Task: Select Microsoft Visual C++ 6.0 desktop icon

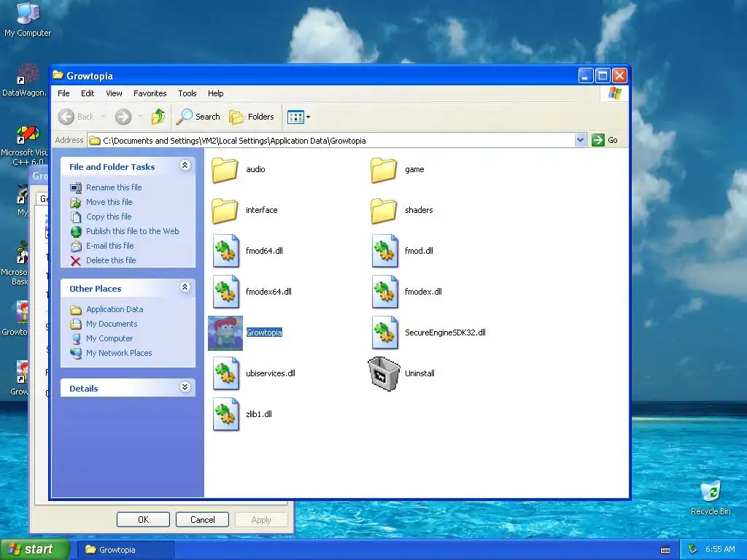Action: tap(24, 145)
